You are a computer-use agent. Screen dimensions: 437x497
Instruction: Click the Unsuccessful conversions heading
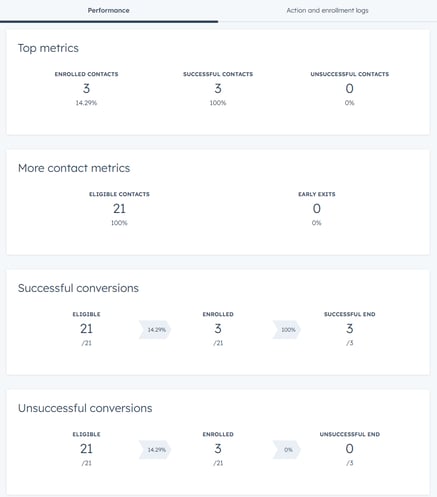[x=85, y=408]
